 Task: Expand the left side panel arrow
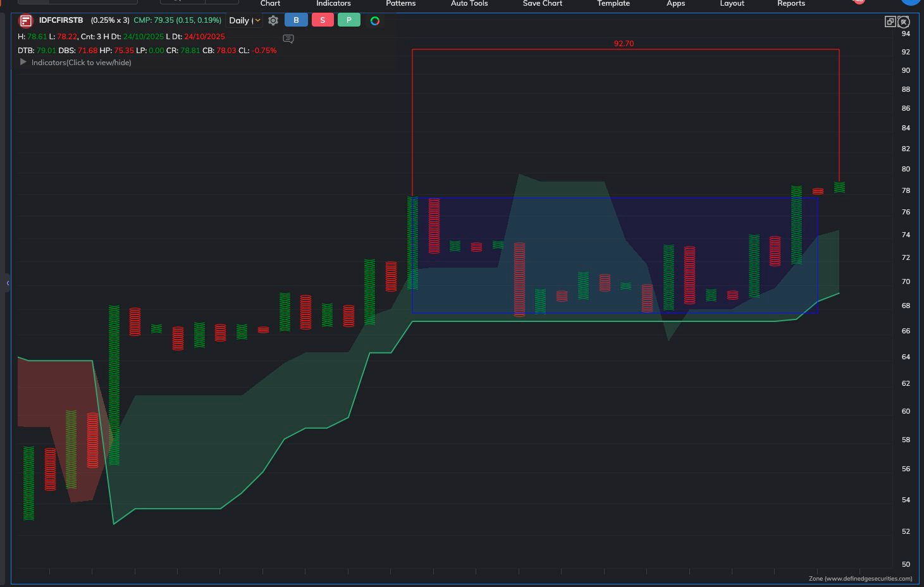8,283
